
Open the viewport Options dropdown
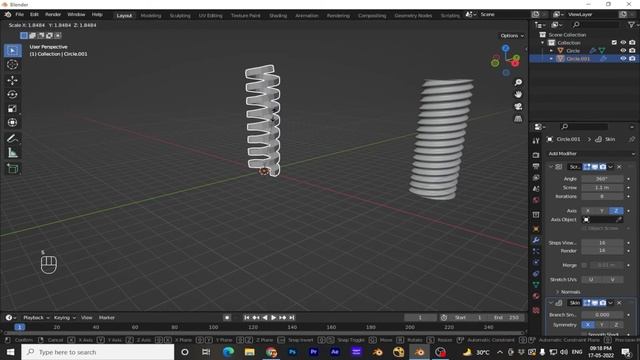[512, 36]
